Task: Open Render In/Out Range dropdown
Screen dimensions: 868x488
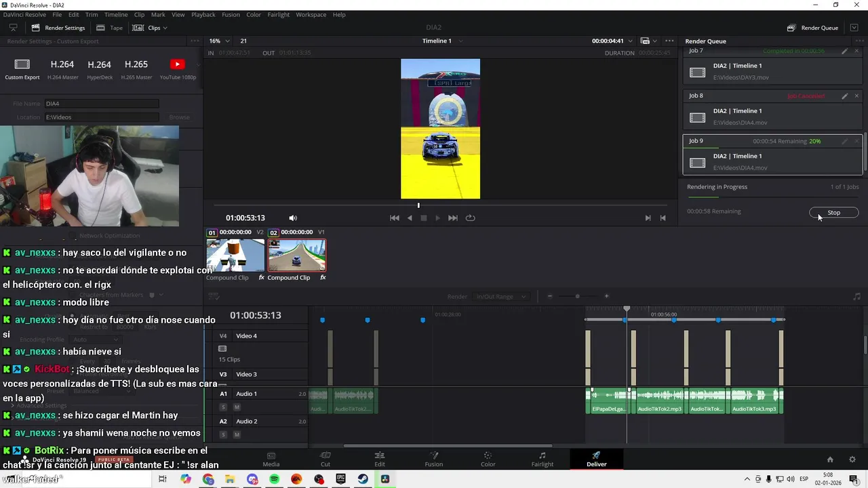Action: [x=501, y=296]
